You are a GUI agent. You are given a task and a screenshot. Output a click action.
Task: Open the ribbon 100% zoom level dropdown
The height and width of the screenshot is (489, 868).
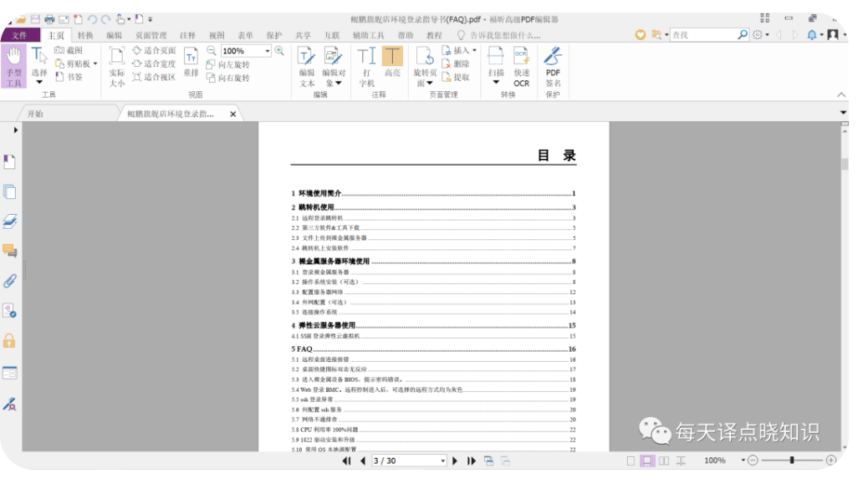coord(268,51)
